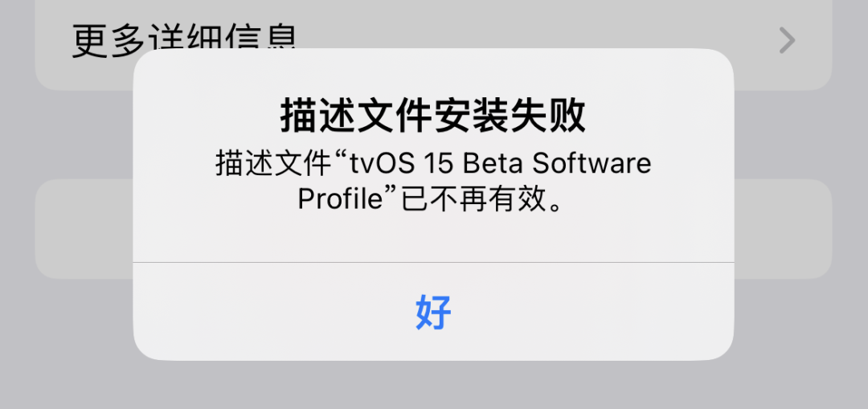Select the 更多详细信息 label text
Viewport: 868px width, 409px height.
185,40
